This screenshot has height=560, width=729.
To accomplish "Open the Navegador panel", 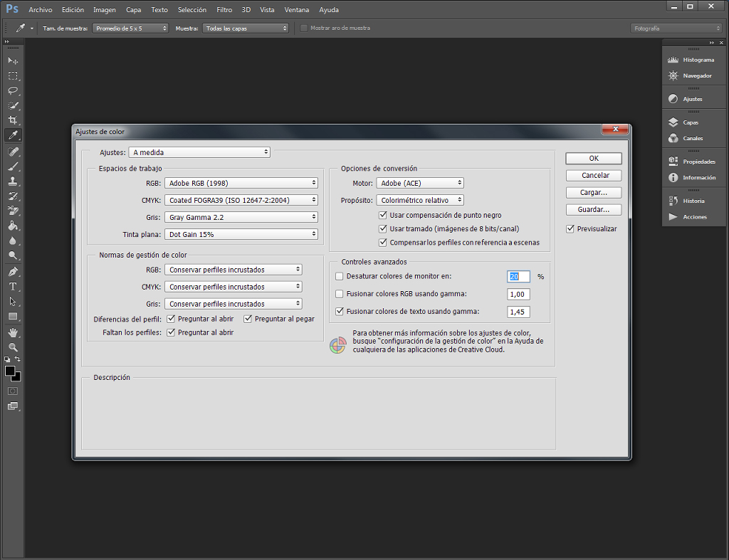I will 691,75.
